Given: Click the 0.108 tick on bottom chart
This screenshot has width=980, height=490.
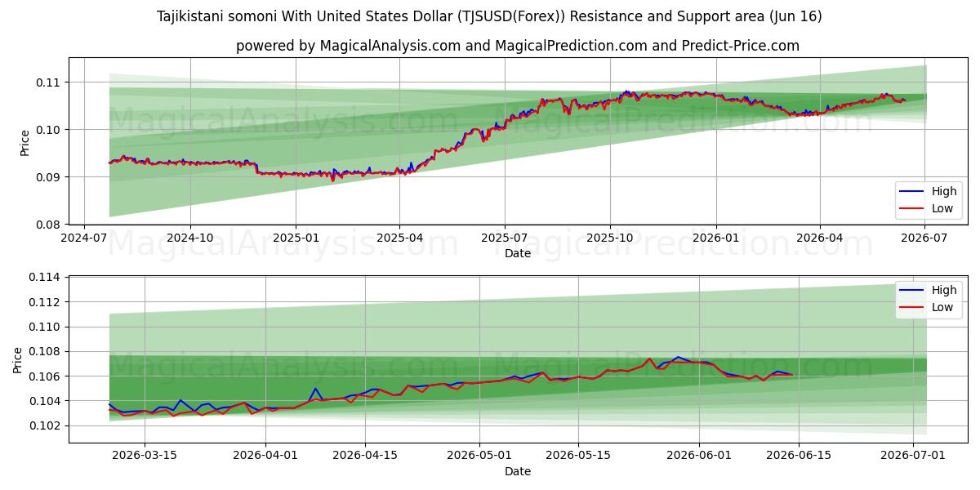Looking at the screenshot, I should 45,351.
